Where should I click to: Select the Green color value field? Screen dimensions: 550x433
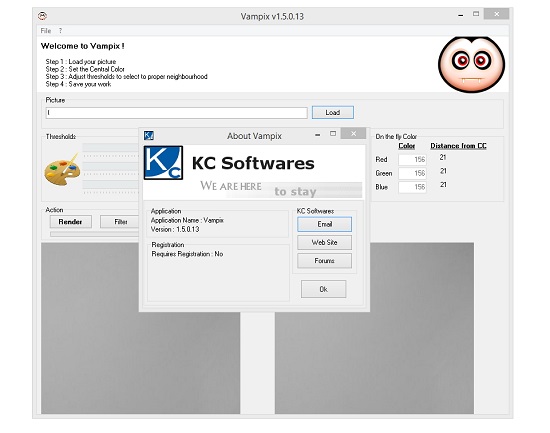pos(412,173)
